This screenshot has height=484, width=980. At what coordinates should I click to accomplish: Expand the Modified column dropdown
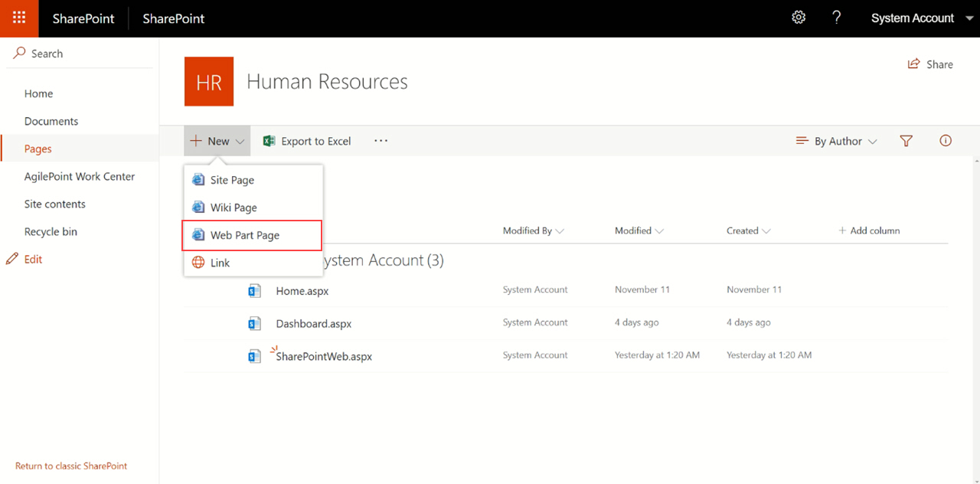[659, 231]
